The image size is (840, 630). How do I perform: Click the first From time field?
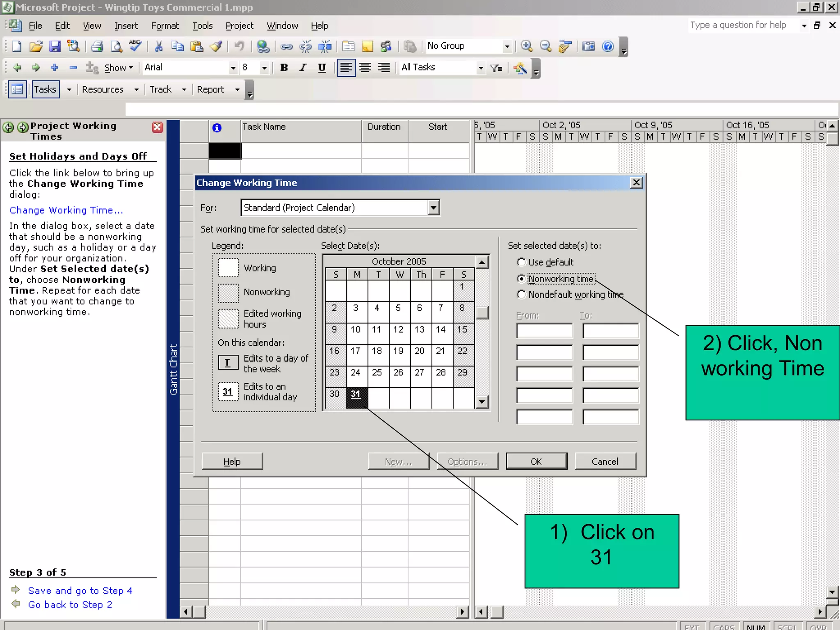544,331
